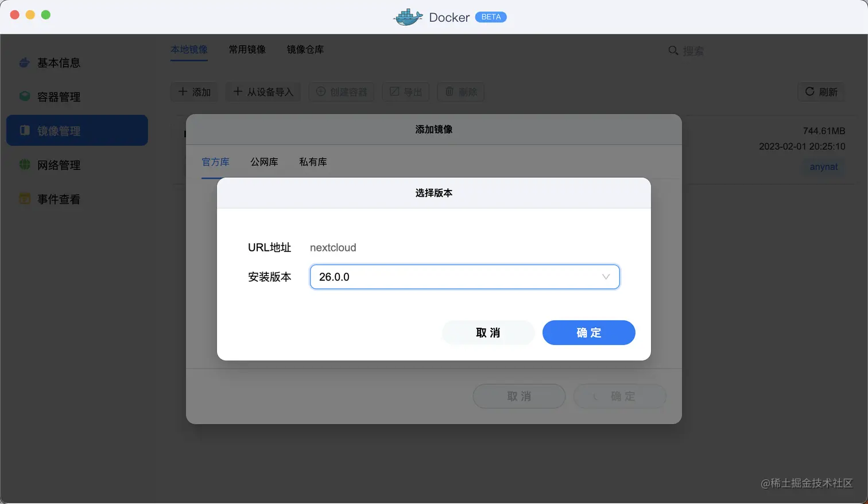
Task: Confirm version with blue 确定 button
Action: click(x=588, y=332)
